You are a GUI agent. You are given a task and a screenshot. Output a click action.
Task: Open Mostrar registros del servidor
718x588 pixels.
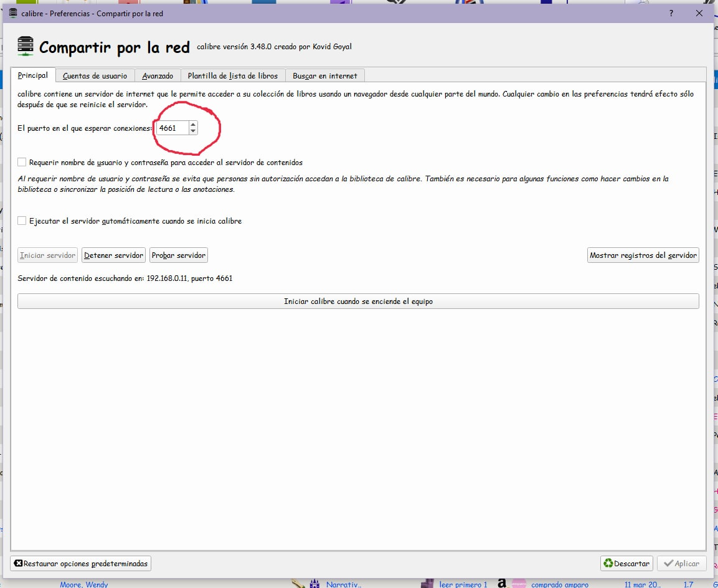pos(643,255)
